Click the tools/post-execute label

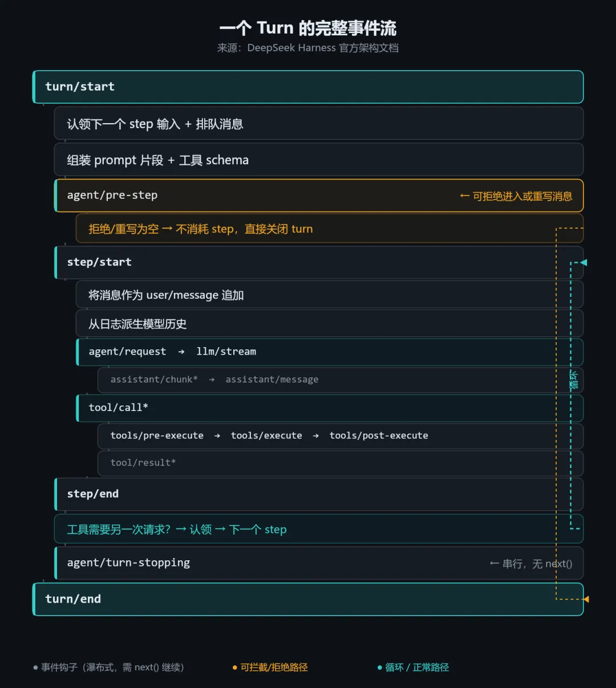click(x=379, y=435)
